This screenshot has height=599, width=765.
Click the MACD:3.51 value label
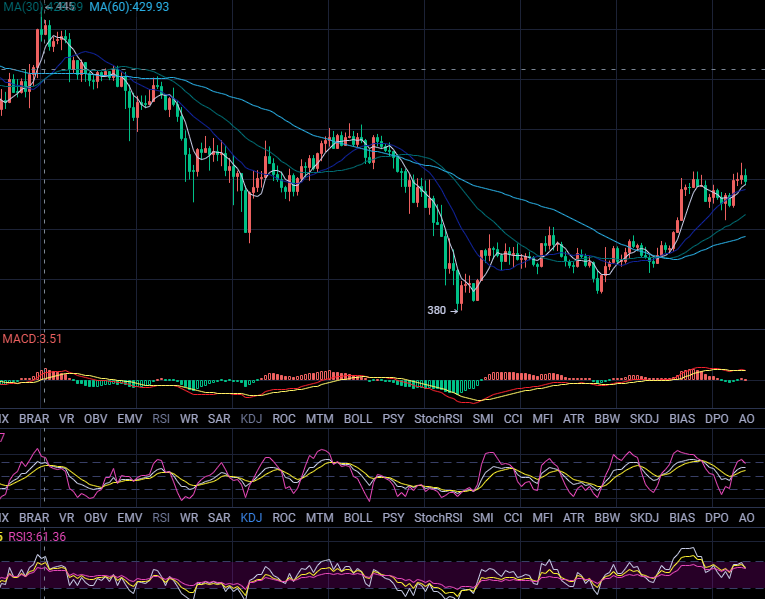(x=32, y=339)
